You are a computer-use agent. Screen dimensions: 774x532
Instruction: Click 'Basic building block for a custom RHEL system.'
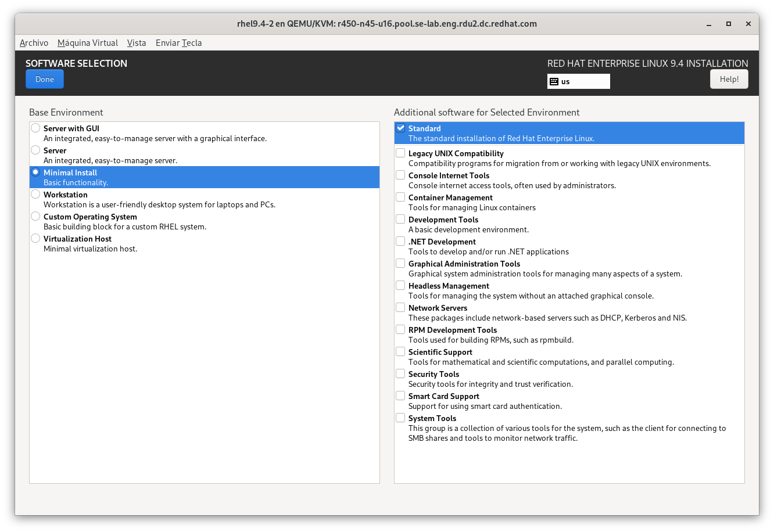tap(125, 227)
